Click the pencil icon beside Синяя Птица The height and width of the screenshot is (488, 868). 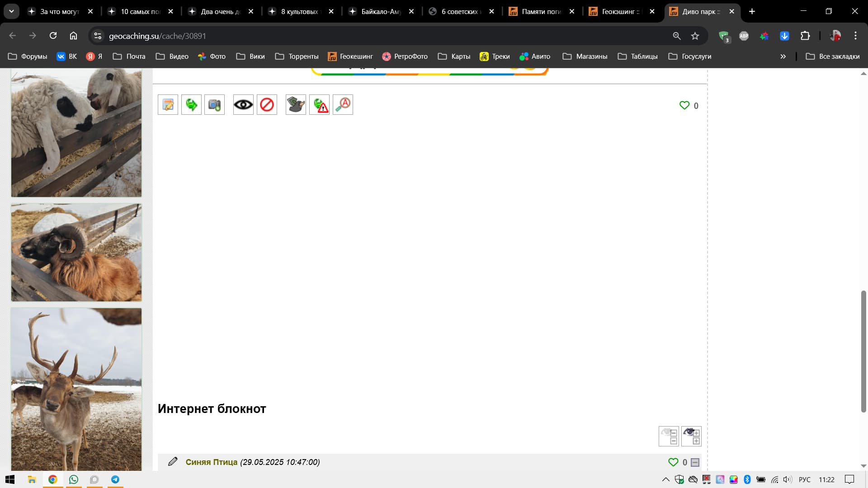click(x=172, y=461)
